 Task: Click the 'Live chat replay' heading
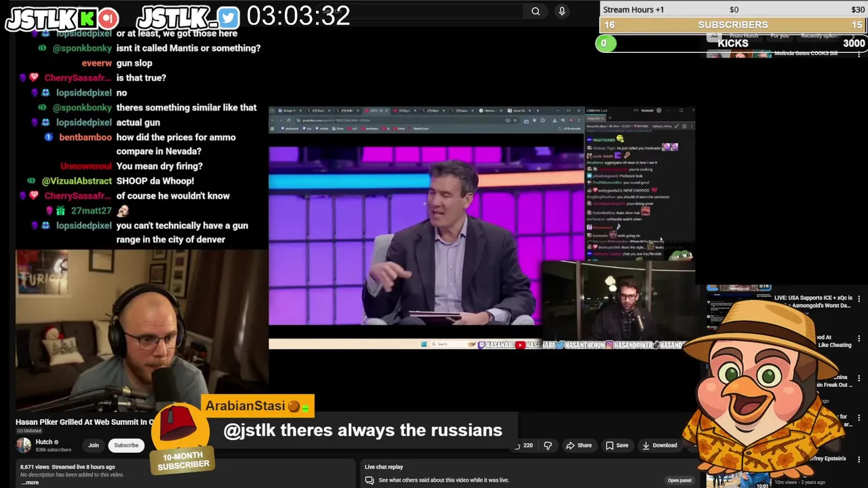click(384, 467)
